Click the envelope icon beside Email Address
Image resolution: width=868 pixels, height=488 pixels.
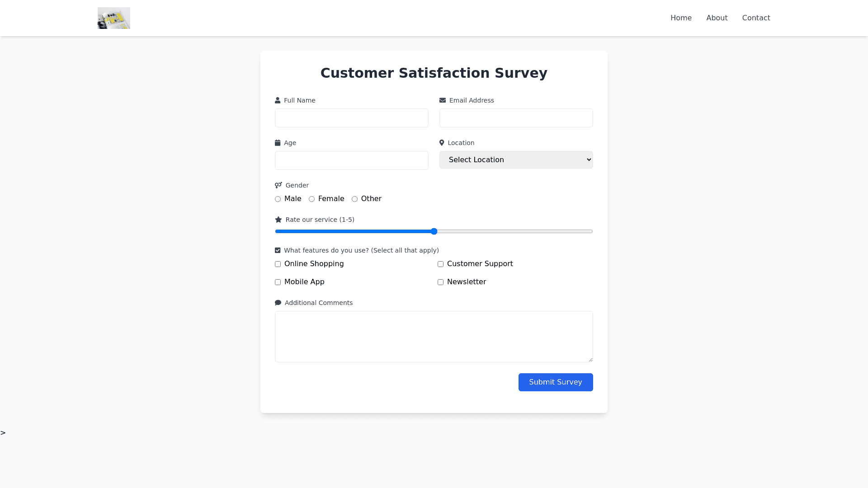click(443, 100)
